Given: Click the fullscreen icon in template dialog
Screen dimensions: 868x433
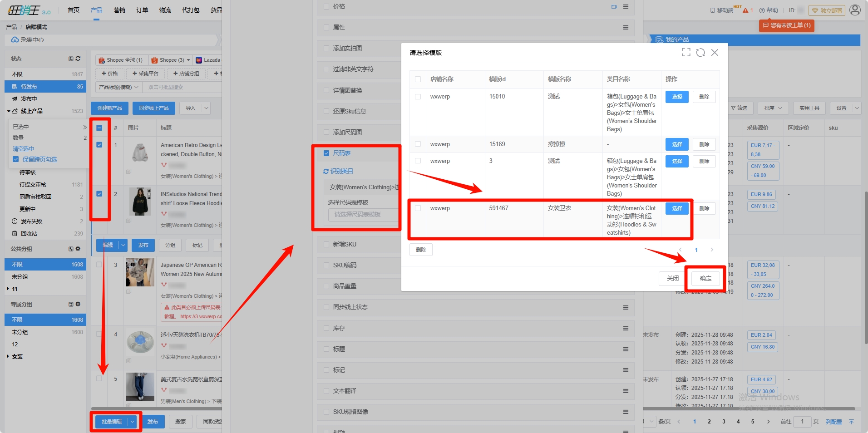Looking at the screenshot, I should coord(686,53).
